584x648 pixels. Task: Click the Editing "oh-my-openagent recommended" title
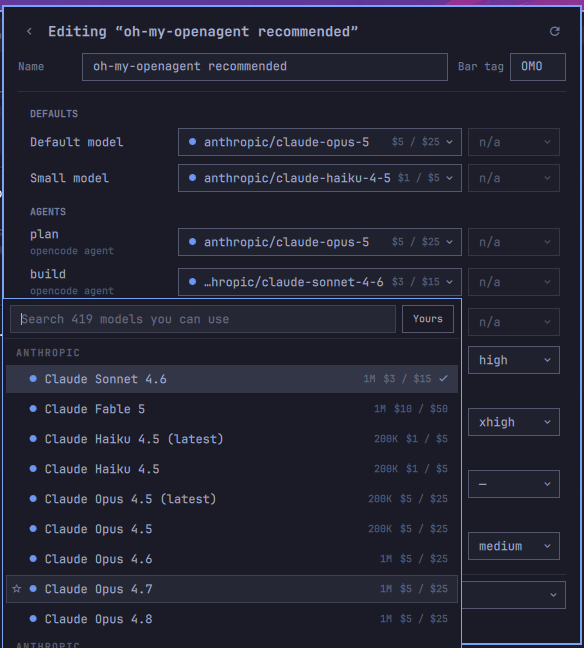(x=203, y=31)
